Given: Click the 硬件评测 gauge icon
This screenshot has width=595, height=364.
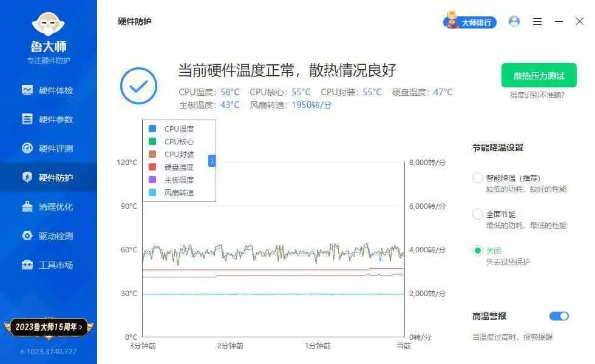Looking at the screenshot, I should [x=27, y=148].
